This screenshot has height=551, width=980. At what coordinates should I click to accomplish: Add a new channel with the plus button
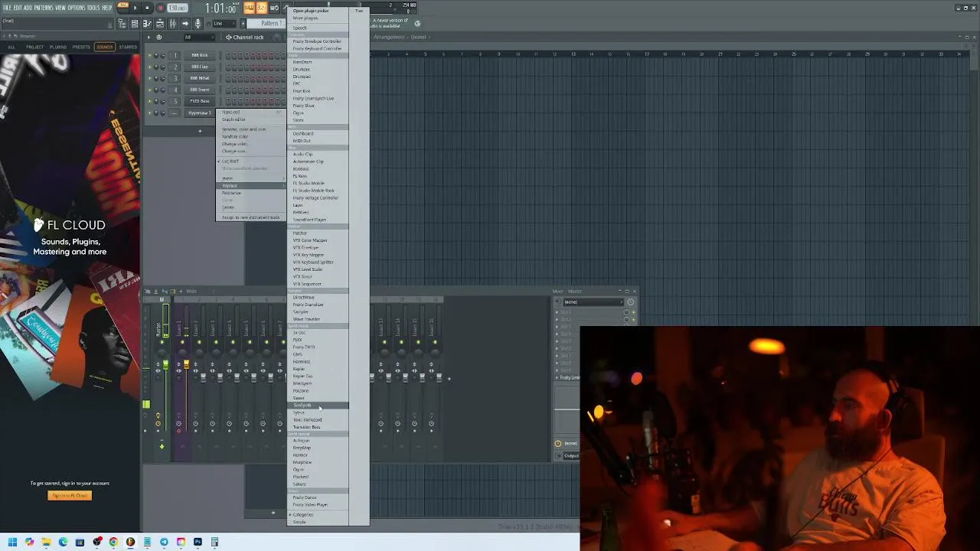coord(200,131)
